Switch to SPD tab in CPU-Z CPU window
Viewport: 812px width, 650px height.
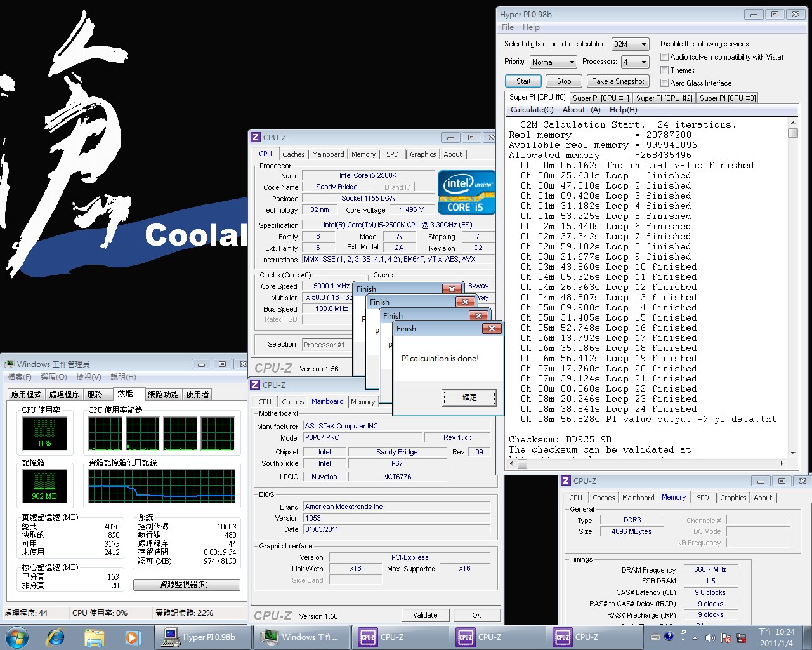pyautogui.click(x=393, y=154)
